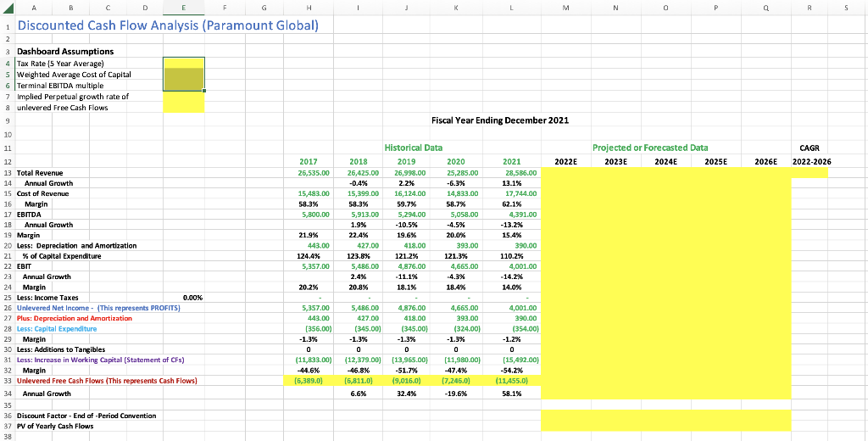Select the Tax Rate (5 Year Average) label
This screenshot has height=441, width=868.
60,63
